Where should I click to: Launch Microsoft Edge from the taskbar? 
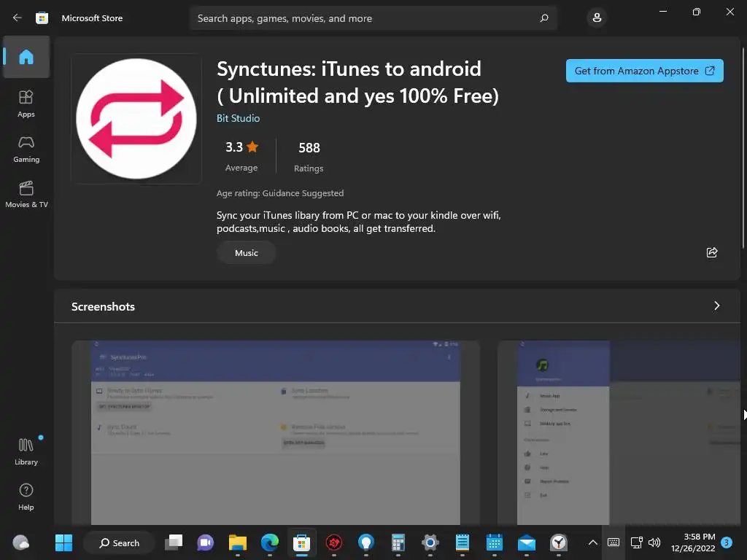click(x=270, y=542)
